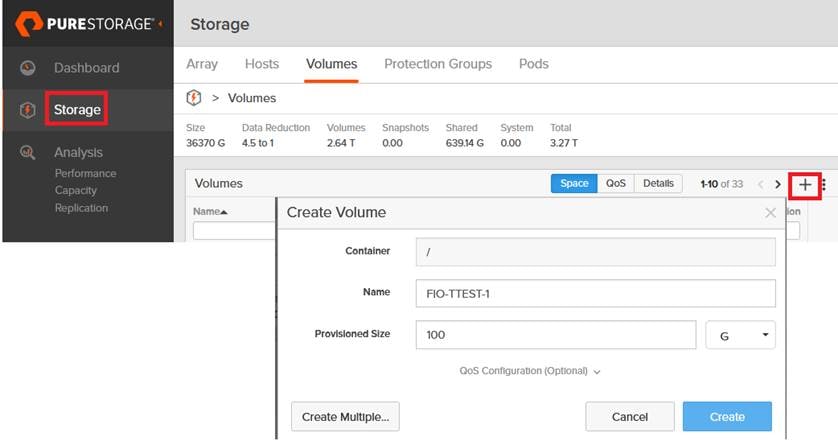
Task: Select Storage in sidebar
Action: pyautogui.click(x=77, y=110)
